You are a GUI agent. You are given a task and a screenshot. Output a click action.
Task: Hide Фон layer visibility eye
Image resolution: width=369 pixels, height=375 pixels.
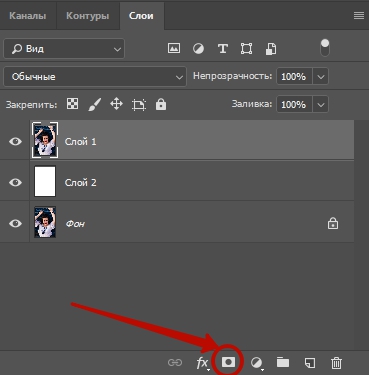[15, 223]
